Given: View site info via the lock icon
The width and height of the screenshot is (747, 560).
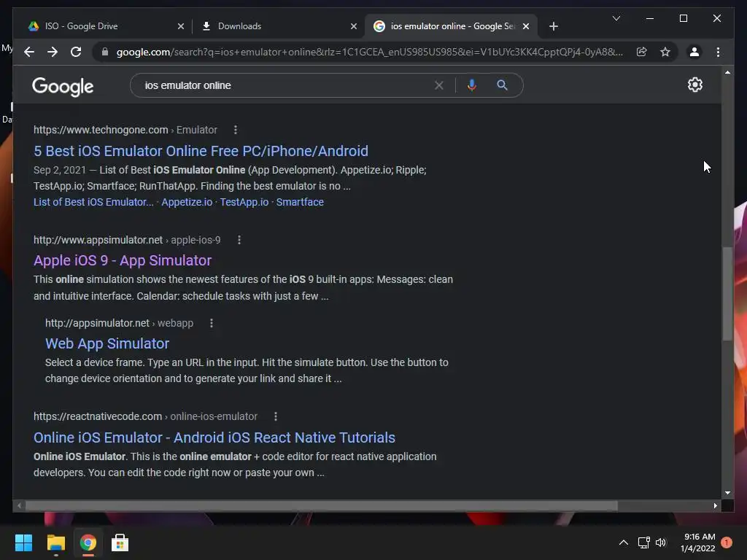Looking at the screenshot, I should pyautogui.click(x=105, y=52).
